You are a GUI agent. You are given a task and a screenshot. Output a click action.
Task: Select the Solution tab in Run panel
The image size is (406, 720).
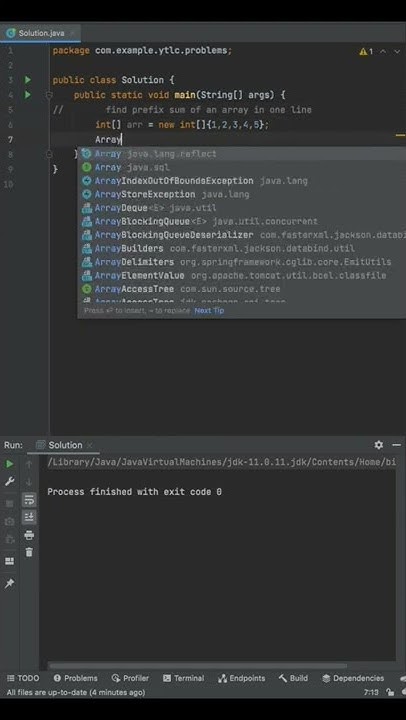tap(61, 445)
